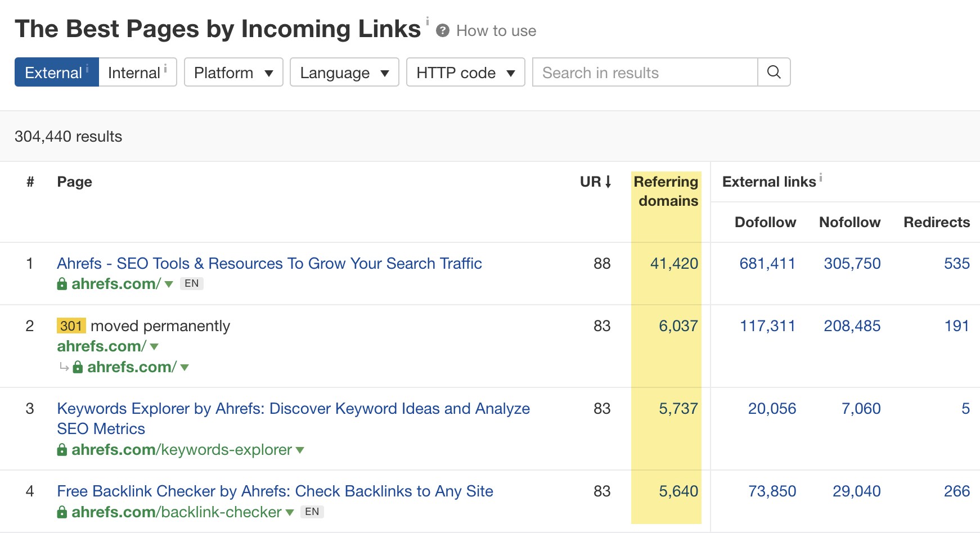Click the question mark icon beside How to use
Screen dimensions: 980x533
(443, 31)
